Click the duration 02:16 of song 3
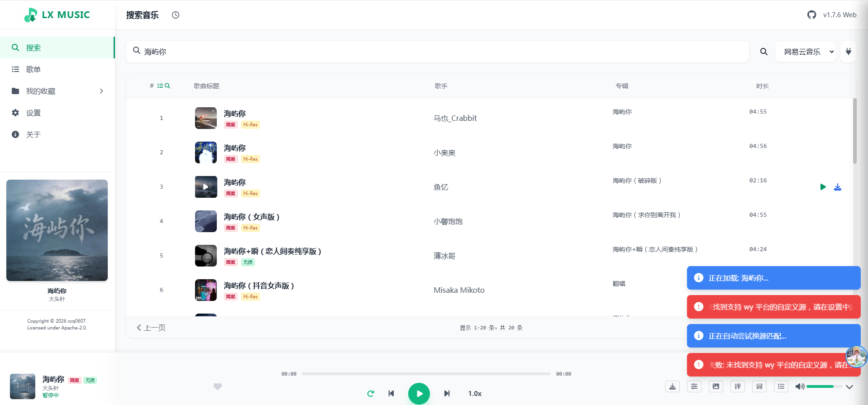Image resolution: width=868 pixels, height=405 pixels. [x=758, y=181]
